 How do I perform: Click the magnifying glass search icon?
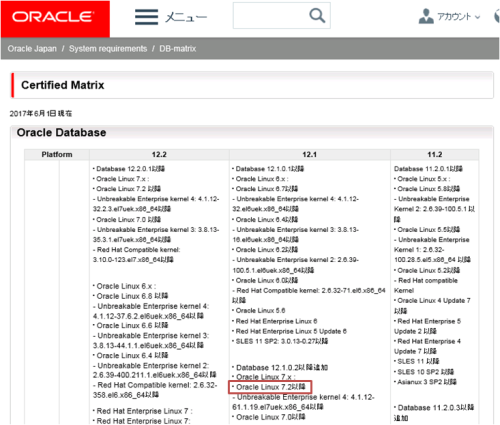[x=317, y=16]
